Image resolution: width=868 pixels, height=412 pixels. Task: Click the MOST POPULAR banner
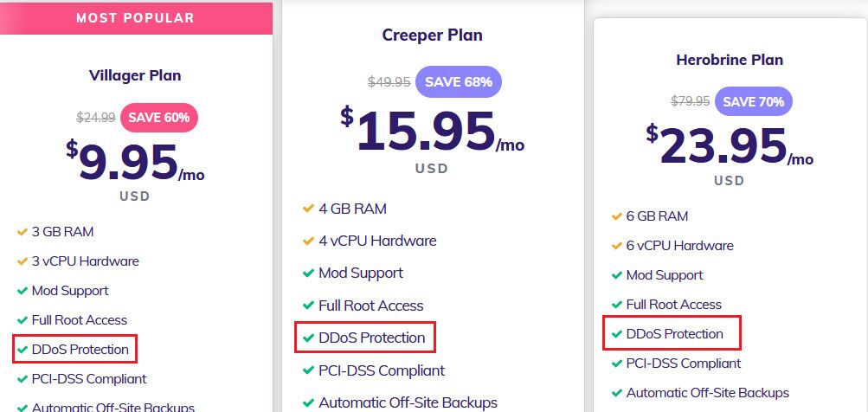[136, 17]
